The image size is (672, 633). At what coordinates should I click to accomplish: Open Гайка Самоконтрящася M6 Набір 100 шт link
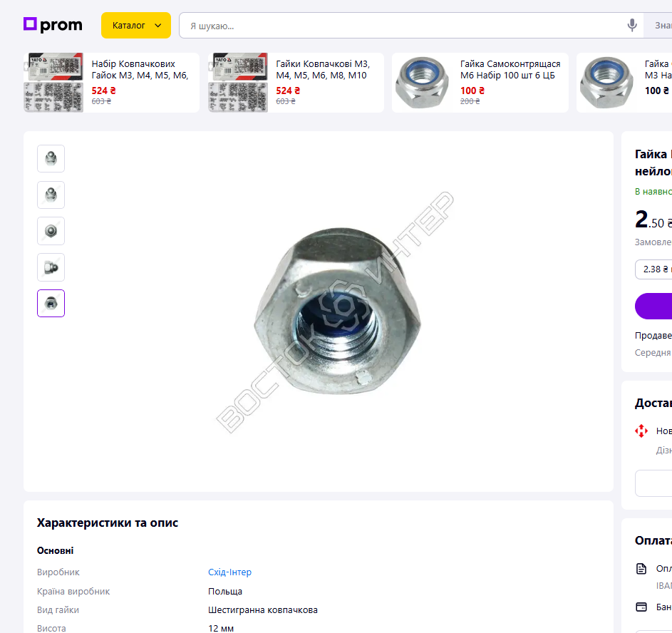(510, 69)
